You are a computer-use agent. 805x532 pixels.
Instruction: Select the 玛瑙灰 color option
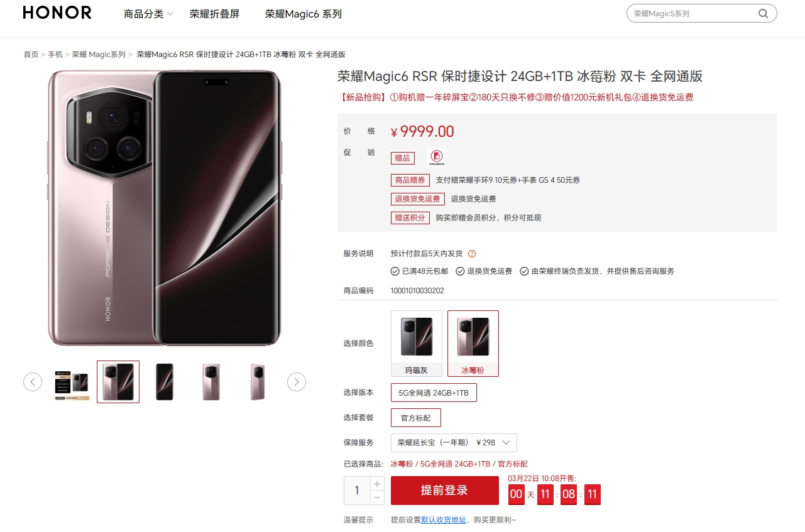pos(417,344)
